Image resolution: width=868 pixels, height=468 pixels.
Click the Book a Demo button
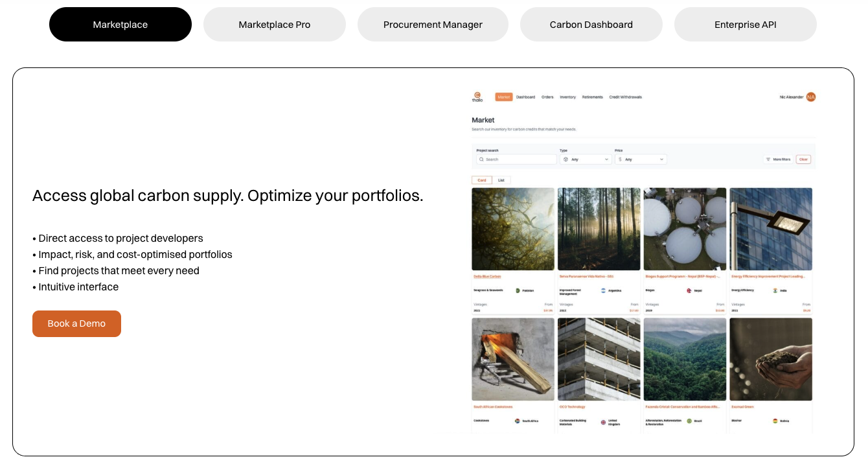[x=76, y=323]
